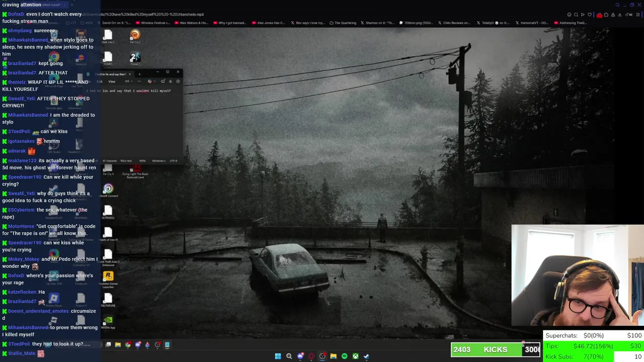Open Steam from the bottom taskbar
Viewport: 644px width, 362px height.
point(366,356)
